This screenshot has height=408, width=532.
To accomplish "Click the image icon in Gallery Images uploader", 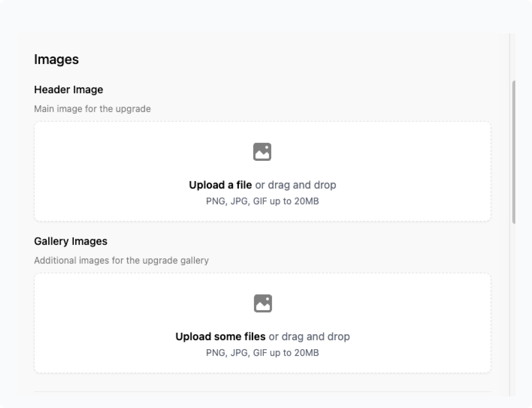I will pos(263,303).
